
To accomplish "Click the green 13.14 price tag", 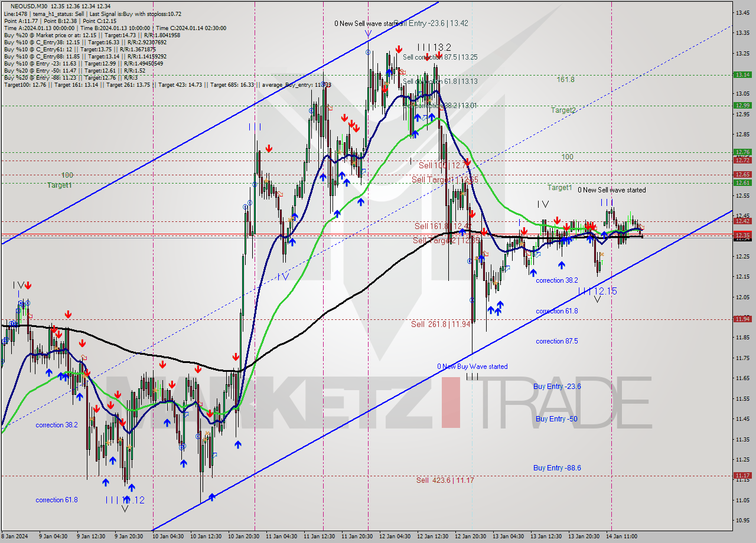I will click(742, 75).
